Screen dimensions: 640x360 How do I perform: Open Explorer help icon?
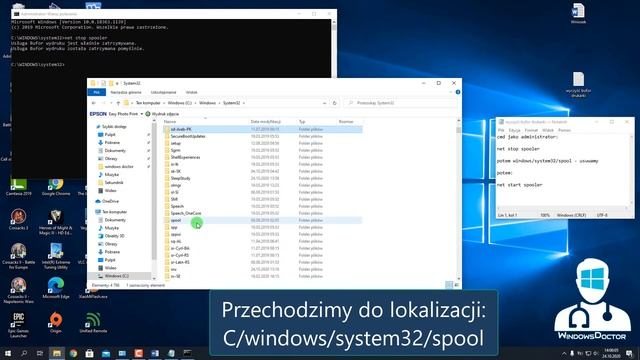pos(458,92)
